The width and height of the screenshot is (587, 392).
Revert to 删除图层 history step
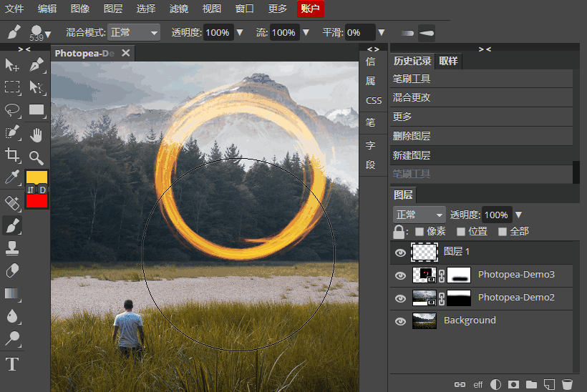click(482, 136)
